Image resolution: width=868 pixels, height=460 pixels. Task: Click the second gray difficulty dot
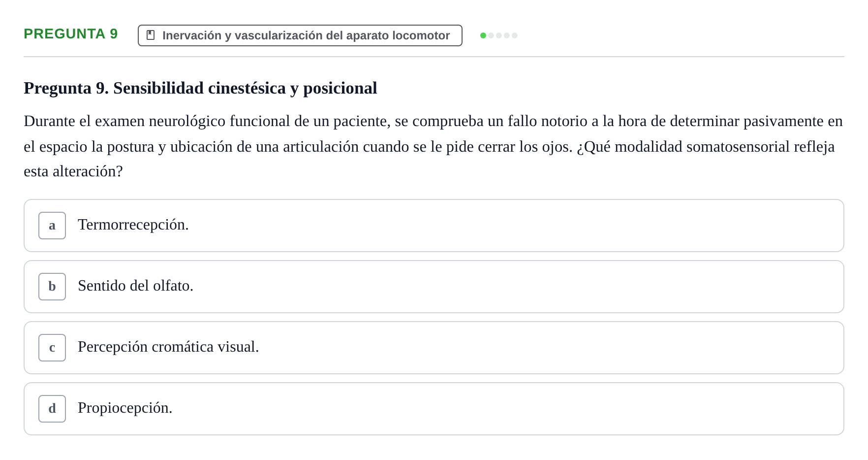[x=499, y=35]
